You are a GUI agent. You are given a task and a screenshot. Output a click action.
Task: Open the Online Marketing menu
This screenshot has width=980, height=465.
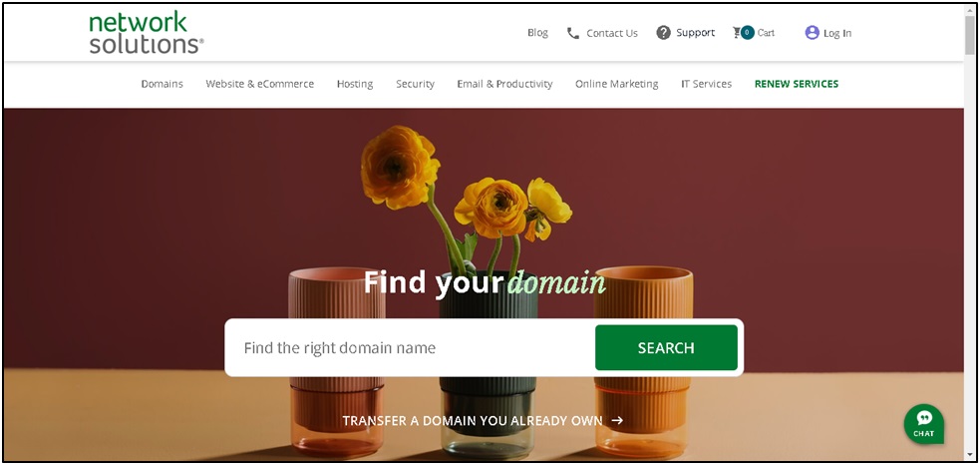[x=617, y=84]
